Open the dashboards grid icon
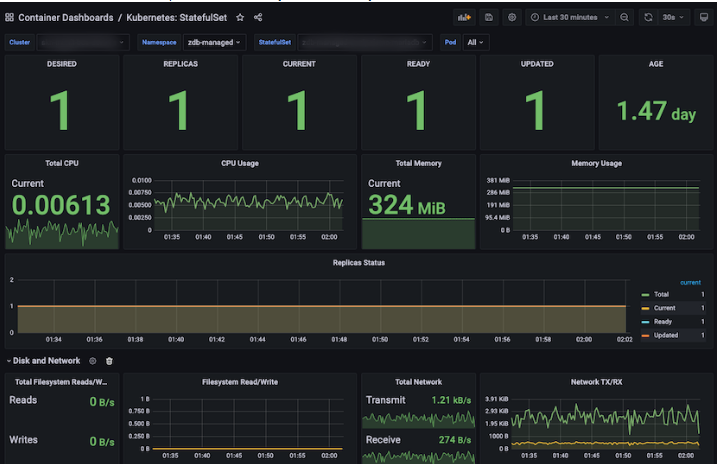The height and width of the screenshot is (464, 717). (9, 17)
